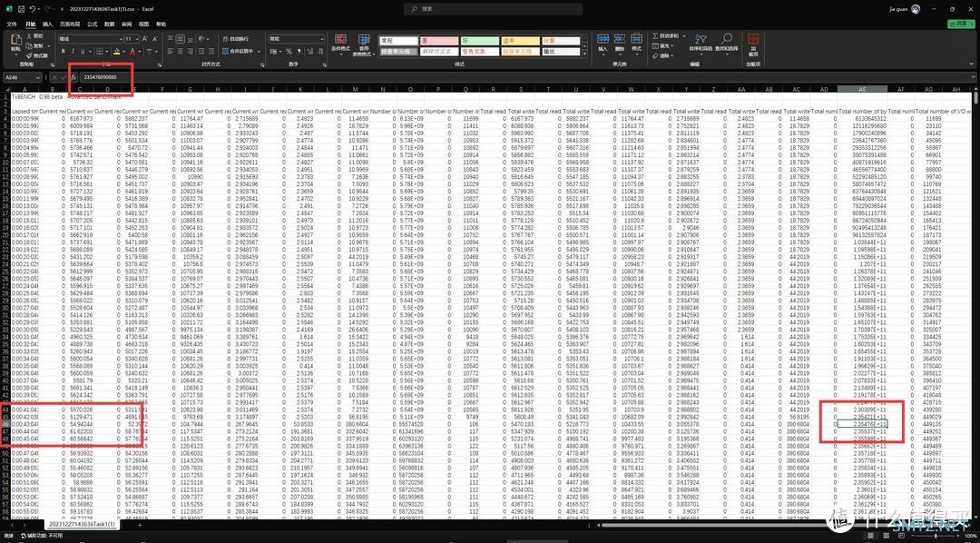Apply the percent number style
The height and width of the screenshot is (543, 980).
pos(289,51)
